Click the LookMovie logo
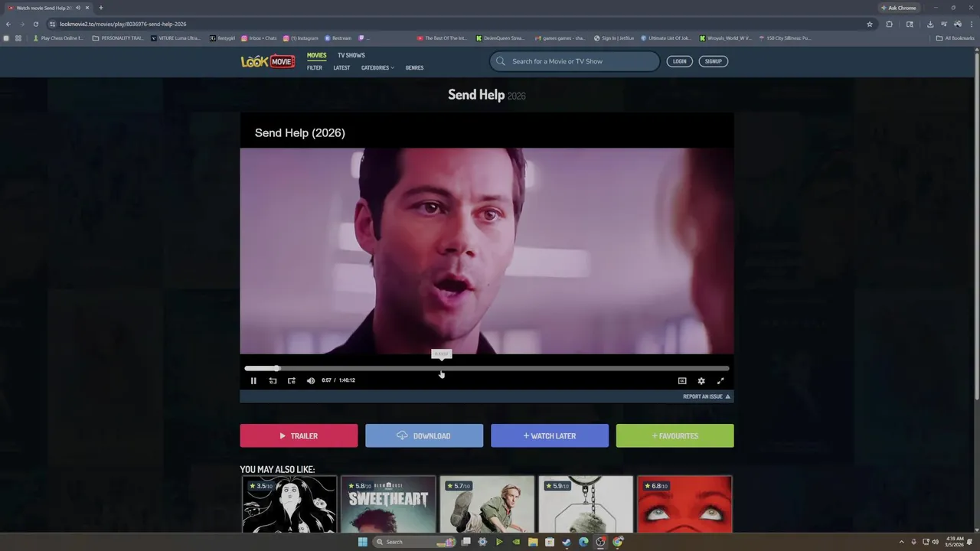This screenshot has height=551, width=980. tap(268, 61)
